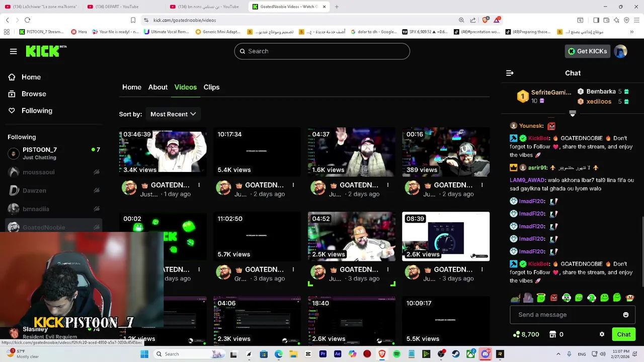Screen dimensions: 644x362
Task: Play the 04:37 video thumbnail
Action: (x=352, y=152)
